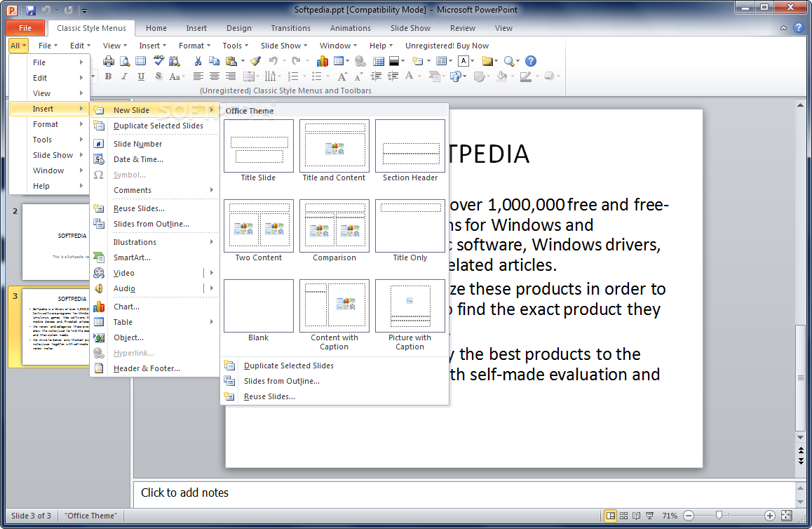Screen dimensions: 812x529
Task: Toggle Underline formatting
Action: pos(141,76)
